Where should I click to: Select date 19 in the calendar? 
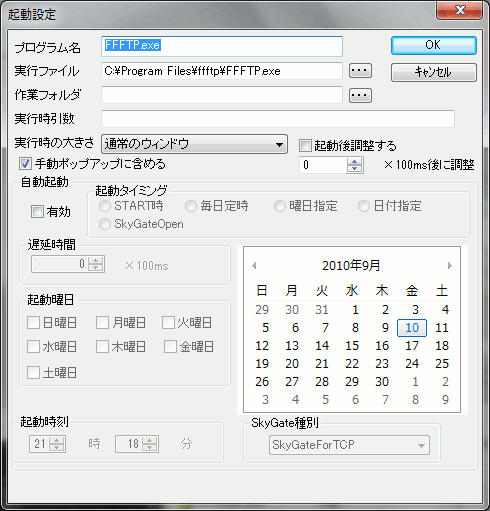pyautogui.click(x=262, y=364)
